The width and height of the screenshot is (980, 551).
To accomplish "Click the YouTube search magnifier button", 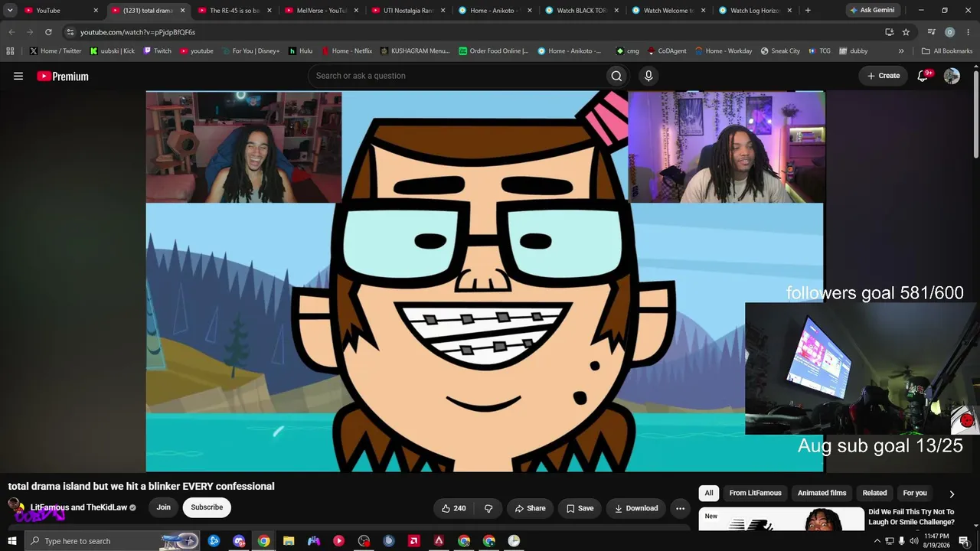I will click(616, 76).
